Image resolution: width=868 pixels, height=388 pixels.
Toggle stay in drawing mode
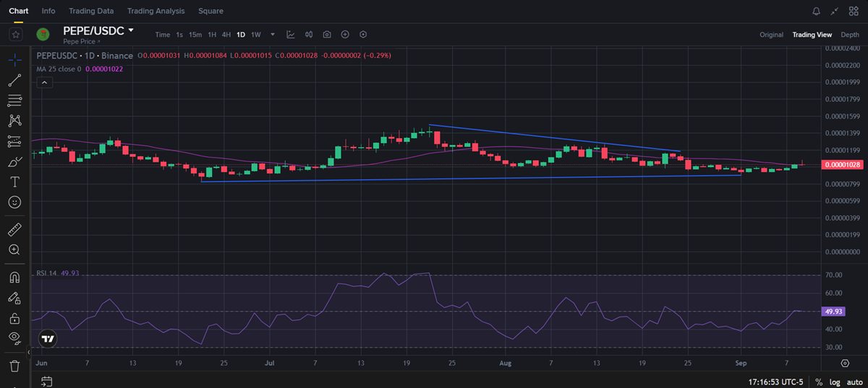click(x=14, y=297)
